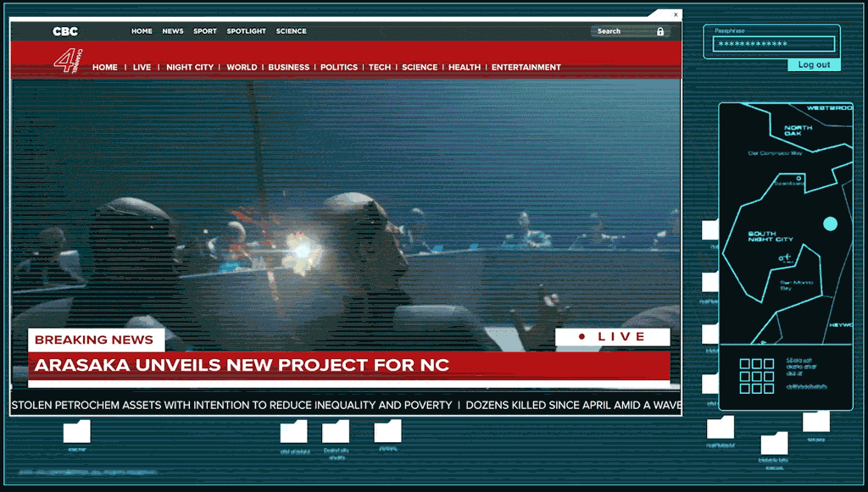Select SPORT in the top CBC menu
This screenshot has width=868, height=492.
[205, 31]
